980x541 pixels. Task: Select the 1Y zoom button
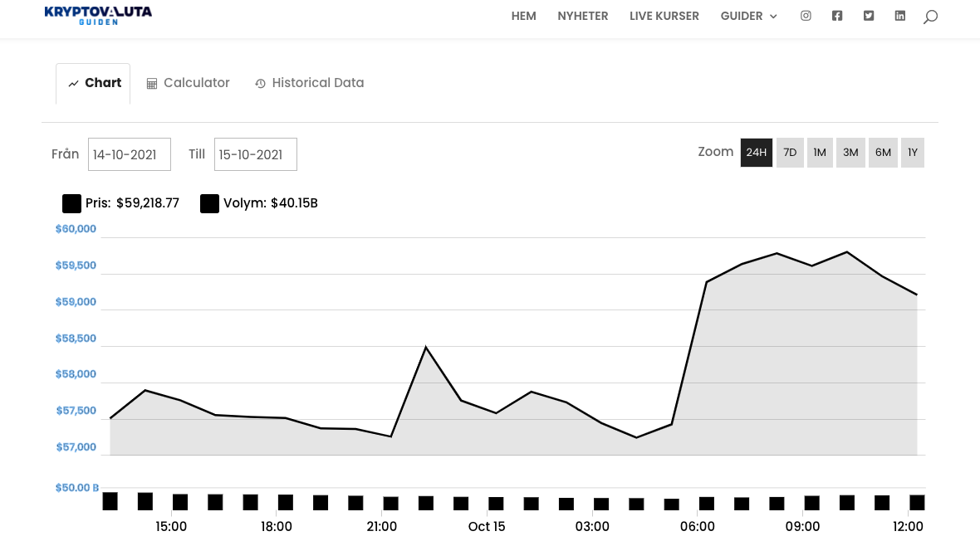[x=913, y=152]
